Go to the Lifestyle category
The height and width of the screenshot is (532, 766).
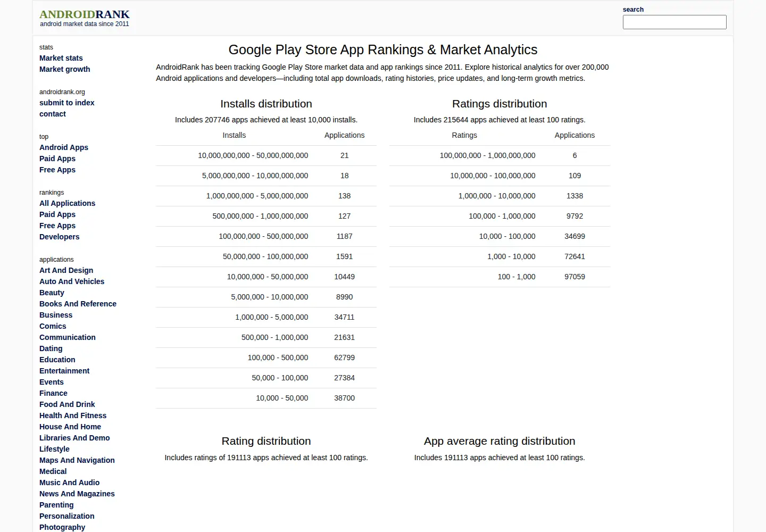point(54,449)
